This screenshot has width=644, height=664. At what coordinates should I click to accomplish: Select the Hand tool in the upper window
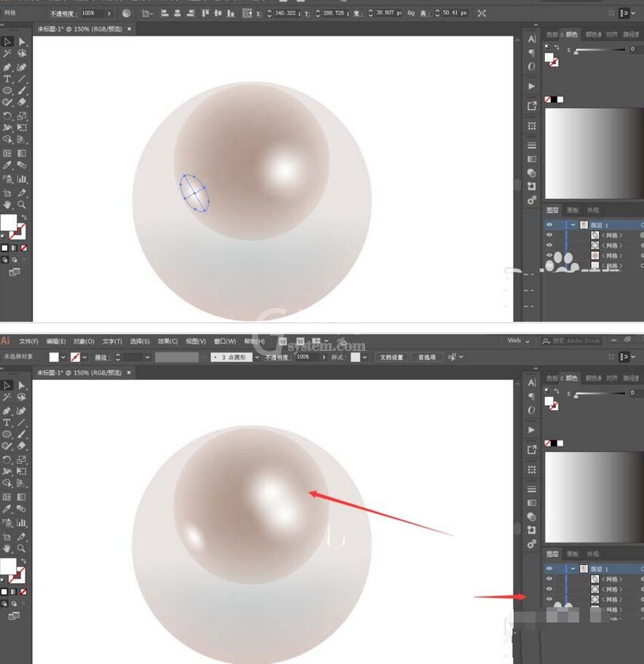click(x=7, y=205)
